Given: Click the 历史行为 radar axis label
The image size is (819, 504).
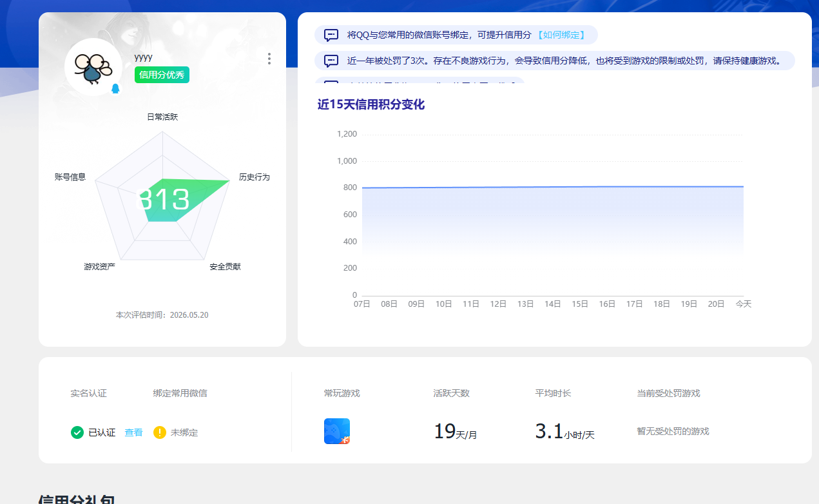Looking at the screenshot, I should [255, 177].
